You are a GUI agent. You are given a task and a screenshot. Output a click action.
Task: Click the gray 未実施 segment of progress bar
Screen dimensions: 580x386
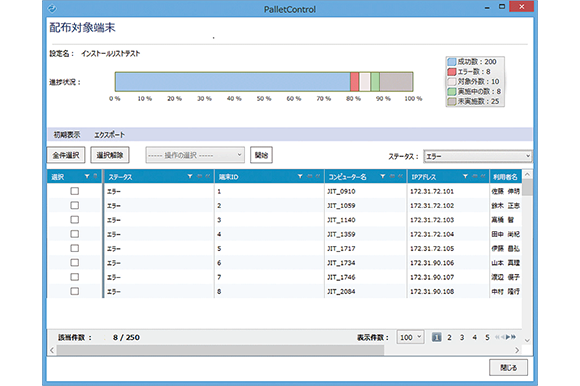coord(396,82)
